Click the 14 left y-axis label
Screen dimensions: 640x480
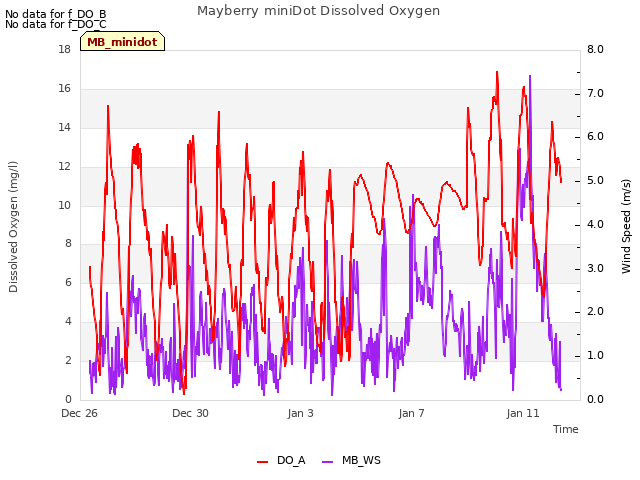point(65,127)
